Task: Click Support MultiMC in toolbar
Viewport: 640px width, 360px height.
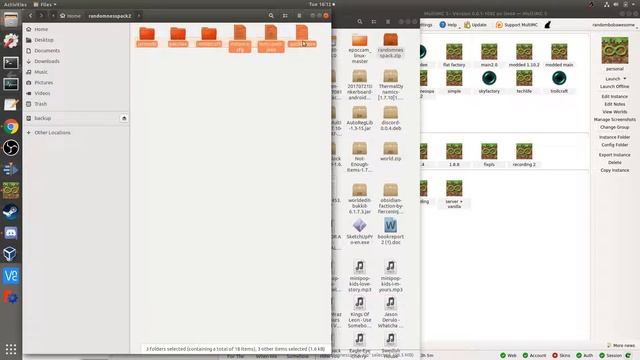Action: pos(517,25)
